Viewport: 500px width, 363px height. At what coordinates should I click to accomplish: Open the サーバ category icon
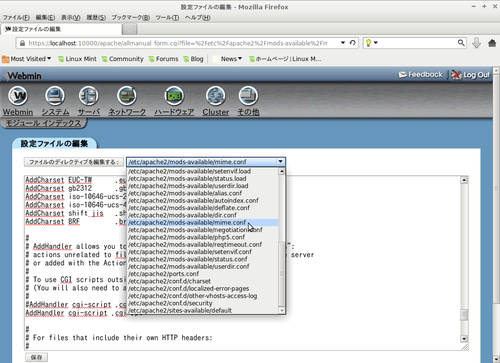tap(89, 96)
